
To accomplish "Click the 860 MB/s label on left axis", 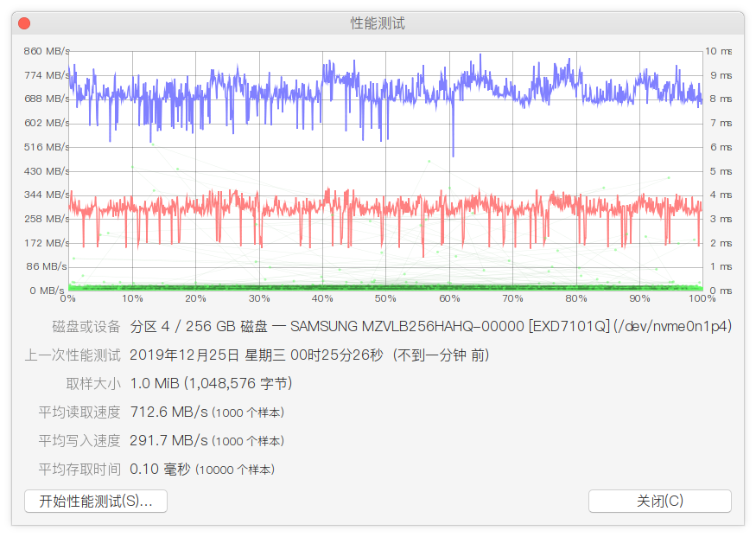I will tap(47, 51).
